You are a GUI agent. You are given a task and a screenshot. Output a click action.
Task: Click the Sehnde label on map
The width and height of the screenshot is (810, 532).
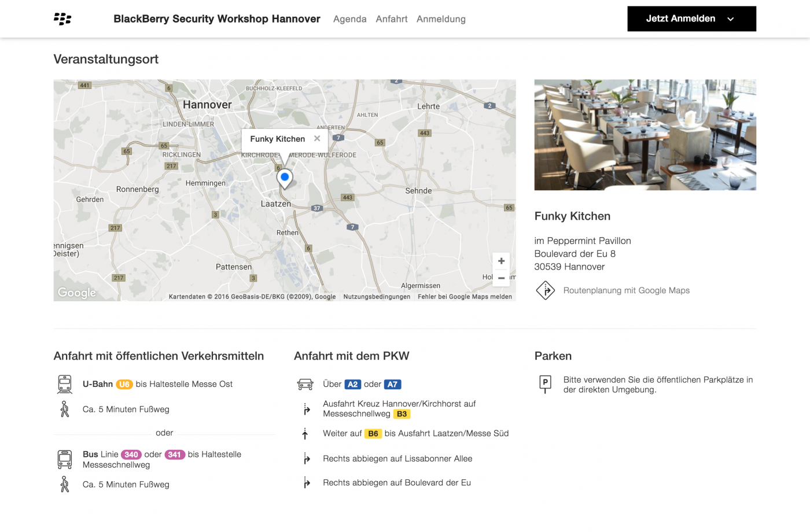[418, 191]
